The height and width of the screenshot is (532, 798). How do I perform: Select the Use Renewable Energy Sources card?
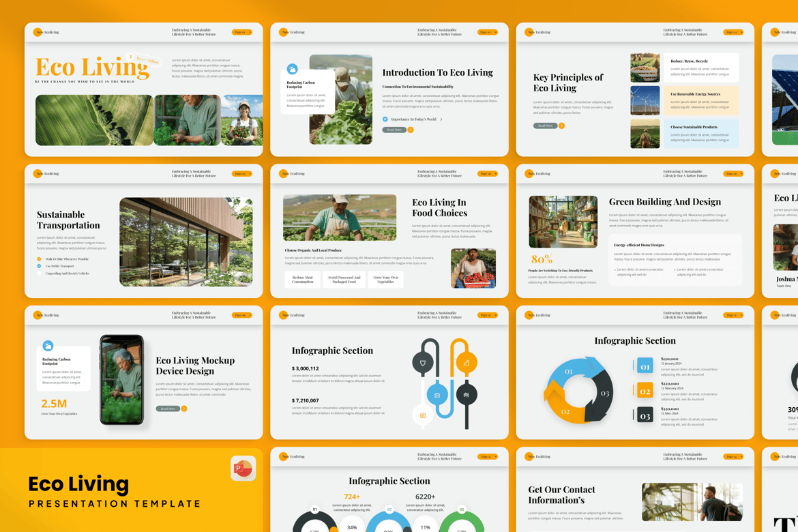point(701,100)
